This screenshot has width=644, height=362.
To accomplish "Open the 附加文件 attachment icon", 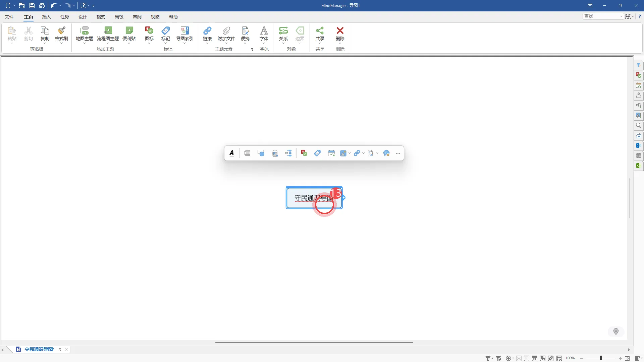I will pos(226,34).
